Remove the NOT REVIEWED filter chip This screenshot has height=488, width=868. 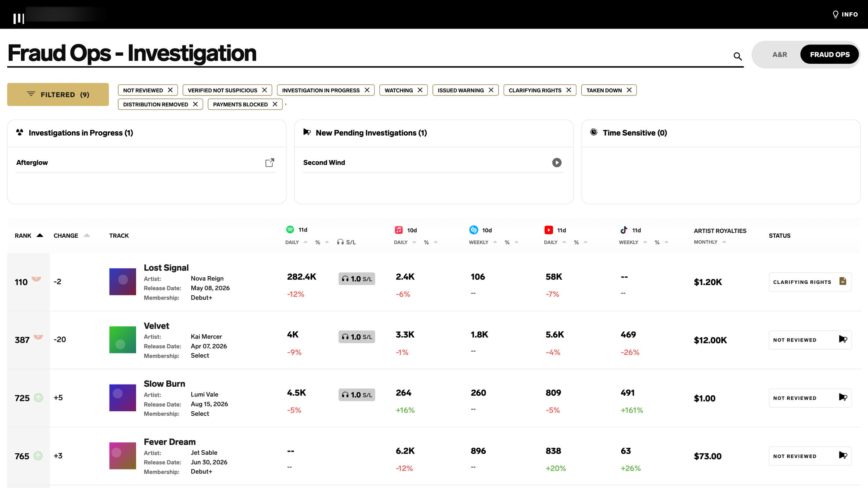pos(170,90)
